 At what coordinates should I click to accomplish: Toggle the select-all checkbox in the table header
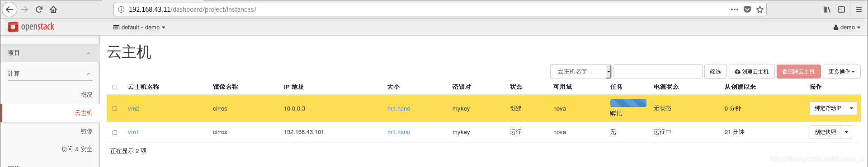(x=115, y=87)
